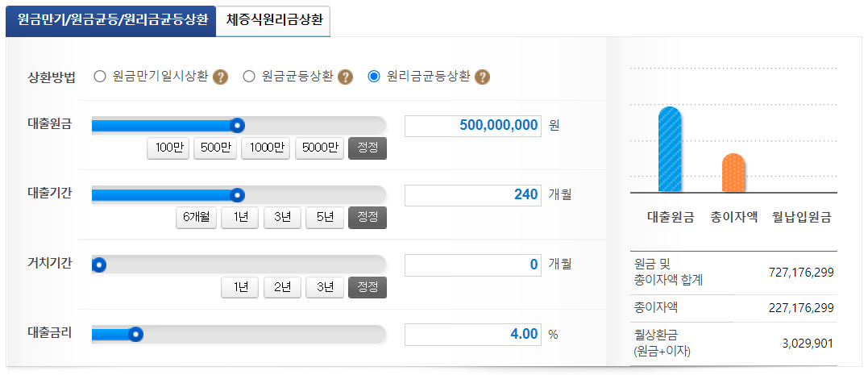Click the 대출금리 slider handle

[x=135, y=335]
